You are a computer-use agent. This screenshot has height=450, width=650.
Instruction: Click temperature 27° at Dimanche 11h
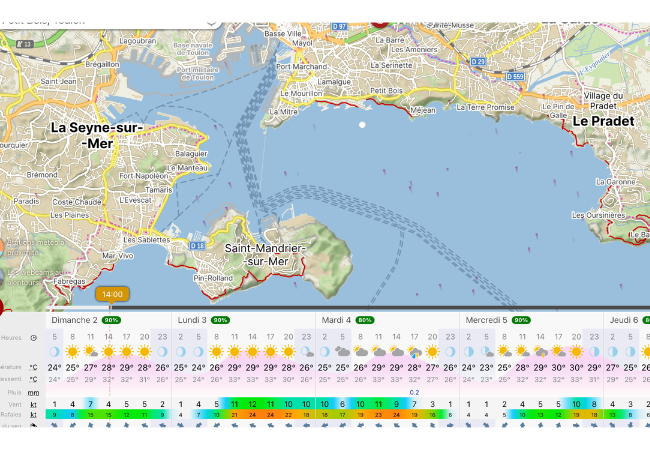[x=90, y=368]
